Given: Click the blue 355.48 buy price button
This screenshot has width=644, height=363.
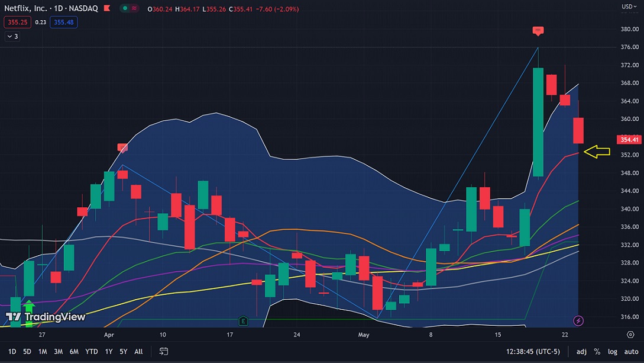Looking at the screenshot, I should tap(64, 22).
